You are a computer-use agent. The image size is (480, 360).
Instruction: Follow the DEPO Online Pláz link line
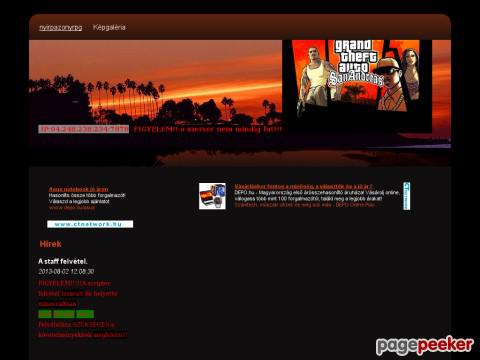click(305, 205)
